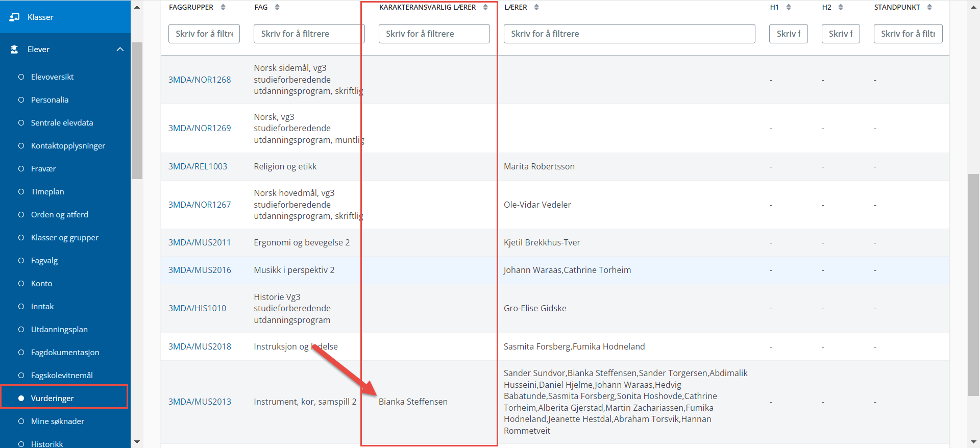Click the Elever student icon

click(x=14, y=49)
